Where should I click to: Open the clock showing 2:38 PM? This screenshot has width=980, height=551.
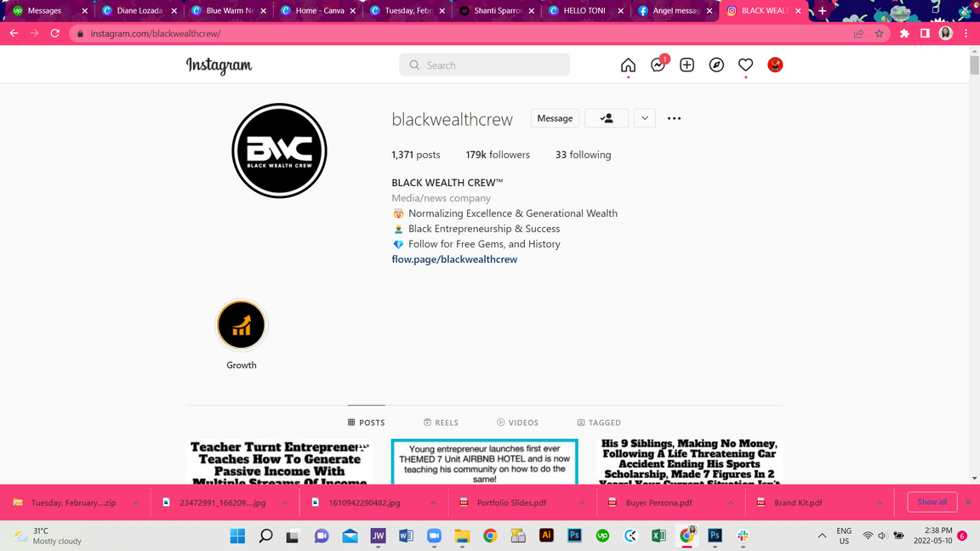coord(932,536)
